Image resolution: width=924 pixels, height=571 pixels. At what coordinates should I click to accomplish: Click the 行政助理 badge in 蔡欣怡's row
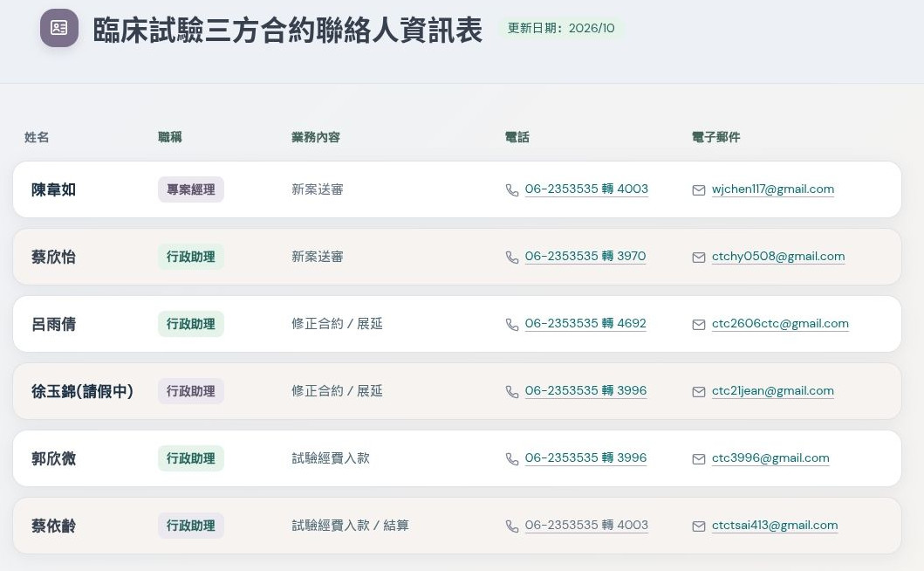191,257
